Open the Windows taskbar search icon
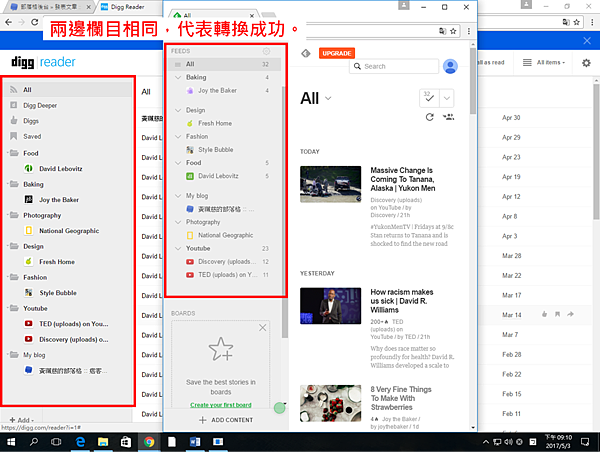 coord(34,442)
